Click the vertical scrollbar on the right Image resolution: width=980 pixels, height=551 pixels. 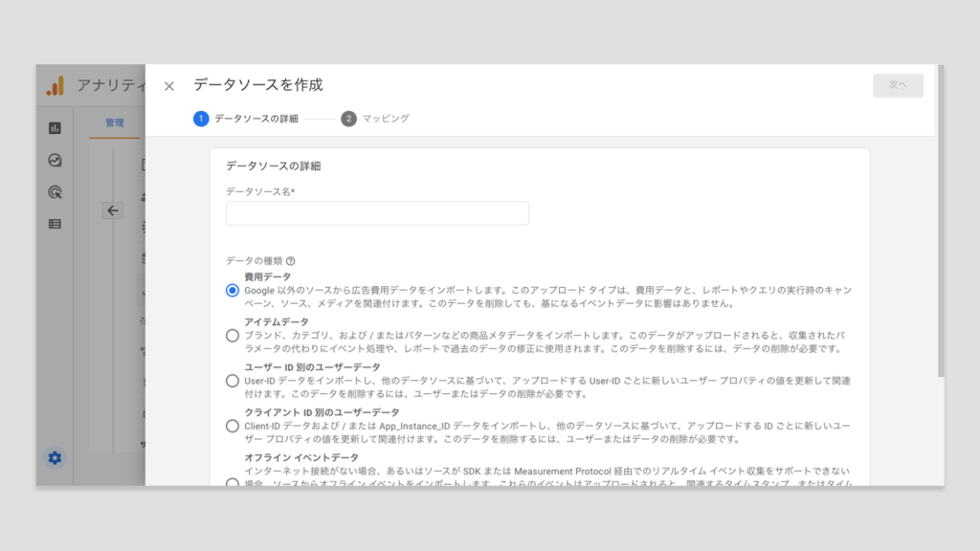(x=940, y=220)
